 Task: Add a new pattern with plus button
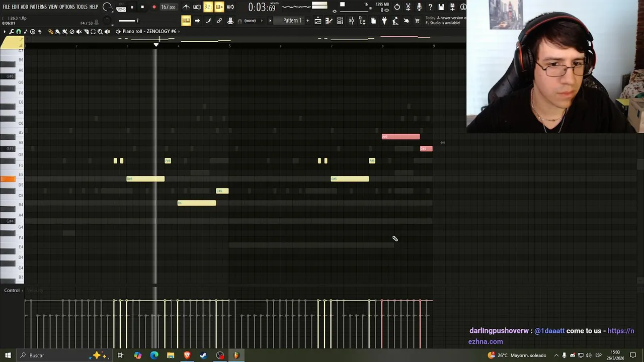pyautogui.click(x=308, y=21)
